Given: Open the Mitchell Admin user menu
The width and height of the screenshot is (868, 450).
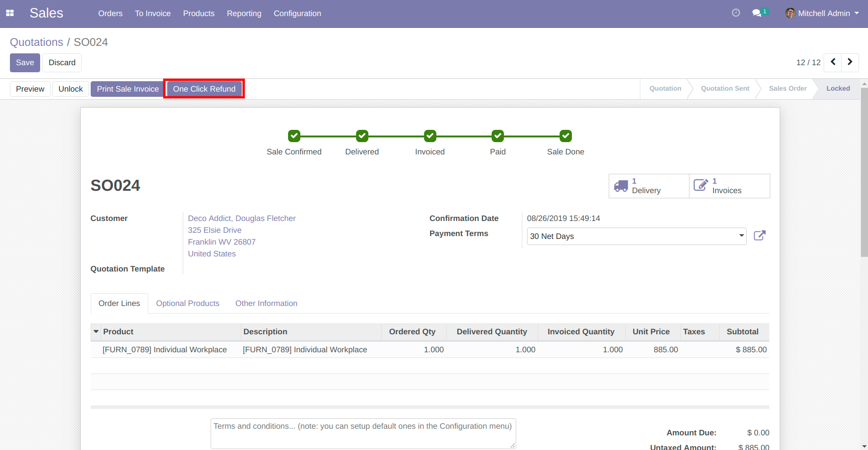Looking at the screenshot, I should pos(823,13).
